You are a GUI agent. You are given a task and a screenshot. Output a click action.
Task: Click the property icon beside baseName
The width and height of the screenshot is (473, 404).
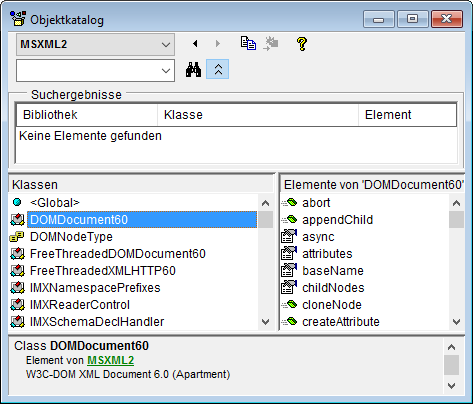click(289, 270)
